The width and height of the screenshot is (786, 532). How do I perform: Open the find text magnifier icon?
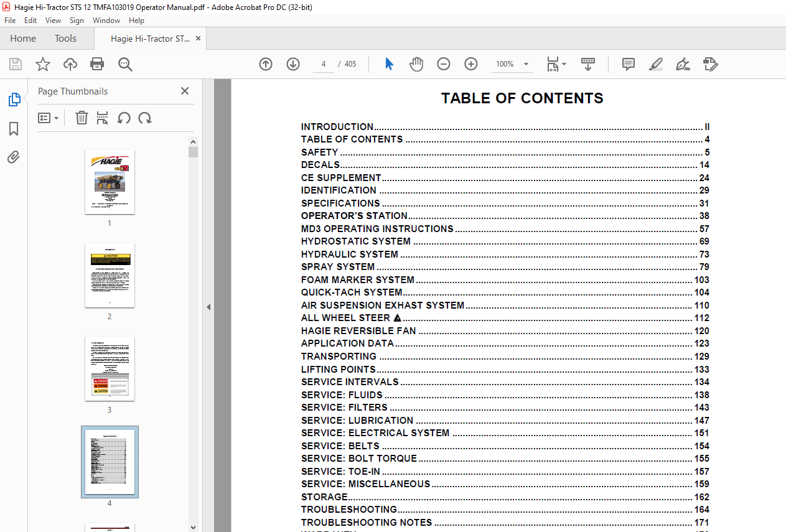(125, 64)
